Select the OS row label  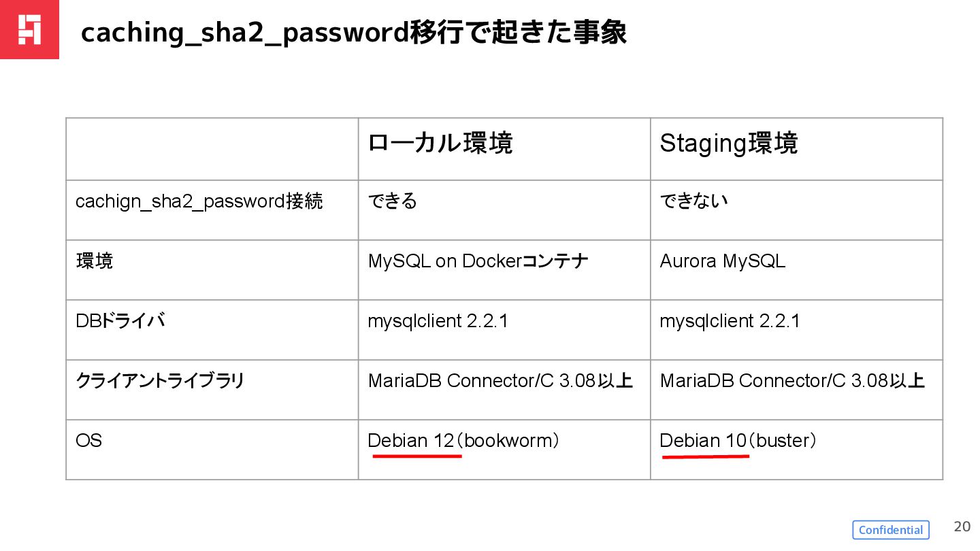pyautogui.click(x=89, y=441)
